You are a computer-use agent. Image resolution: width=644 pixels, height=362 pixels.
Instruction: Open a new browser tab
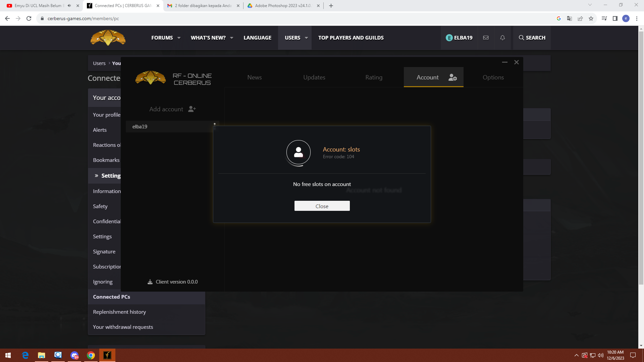pos(331,6)
